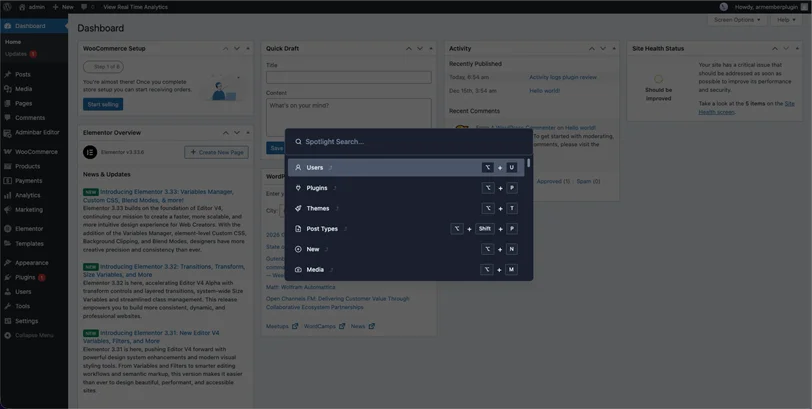This screenshot has width=812, height=409.
Task: Toggle the Quick Draft panel triangle
Action: pos(431,48)
